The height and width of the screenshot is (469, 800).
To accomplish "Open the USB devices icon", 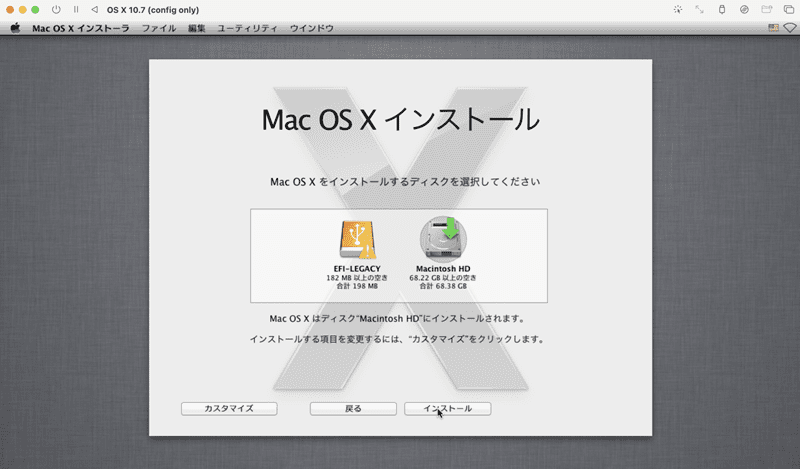I will [x=722, y=10].
